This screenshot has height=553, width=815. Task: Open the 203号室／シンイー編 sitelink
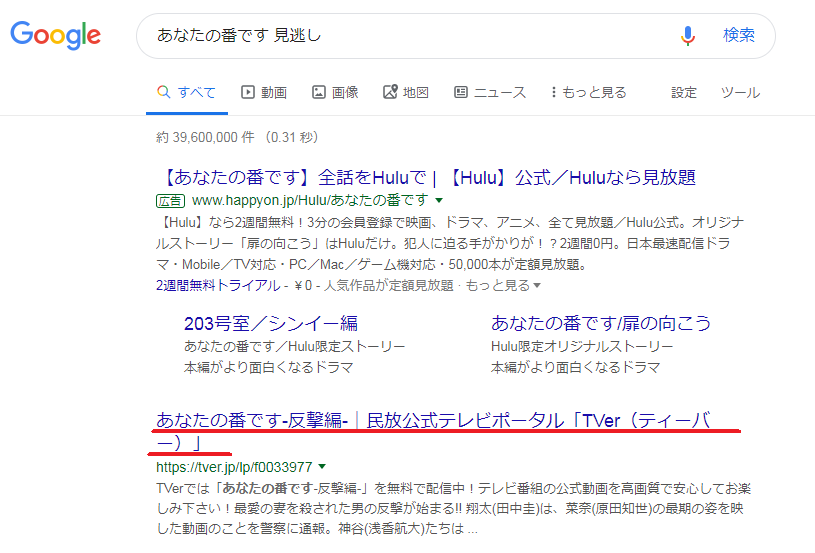(x=271, y=323)
